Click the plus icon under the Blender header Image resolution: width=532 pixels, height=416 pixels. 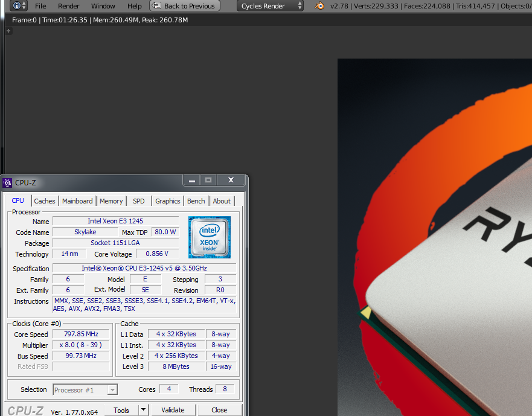tap(9, 31)
